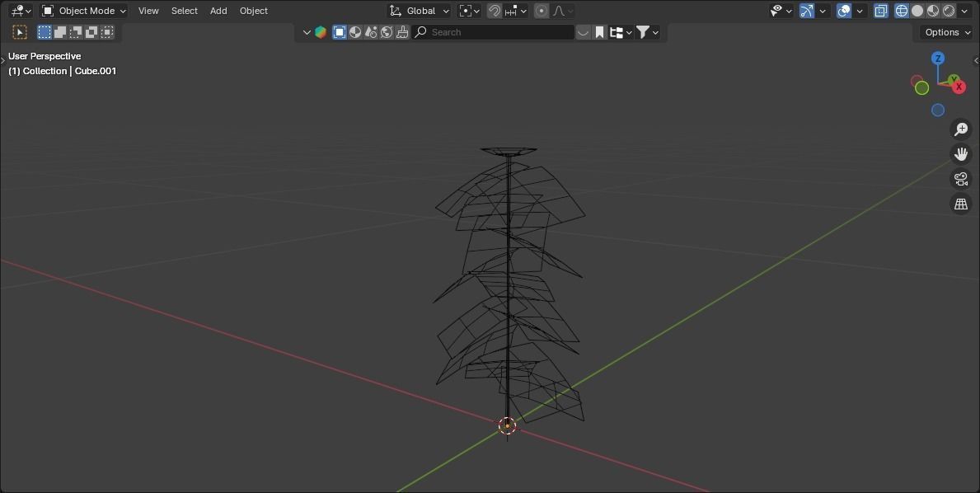The height and width of the screenshot is (493, 980).
Task: Open the catalog tree dropdown
Action: [x=621, y=32]
